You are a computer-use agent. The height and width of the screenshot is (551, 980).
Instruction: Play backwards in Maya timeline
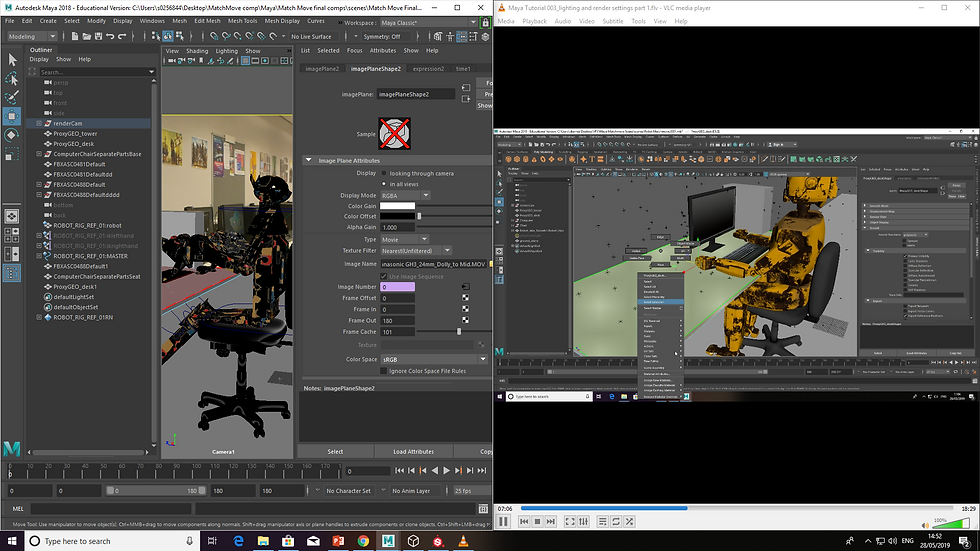[435, 470]
